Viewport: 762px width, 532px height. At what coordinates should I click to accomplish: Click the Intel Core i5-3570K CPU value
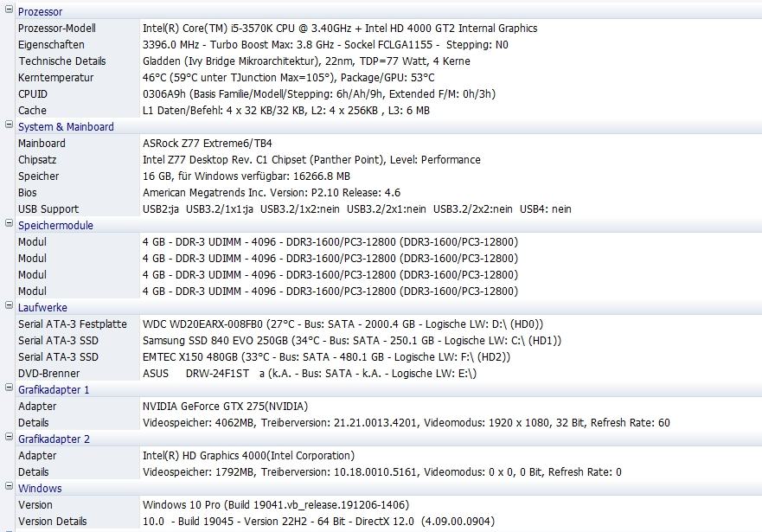pos(340,29)
